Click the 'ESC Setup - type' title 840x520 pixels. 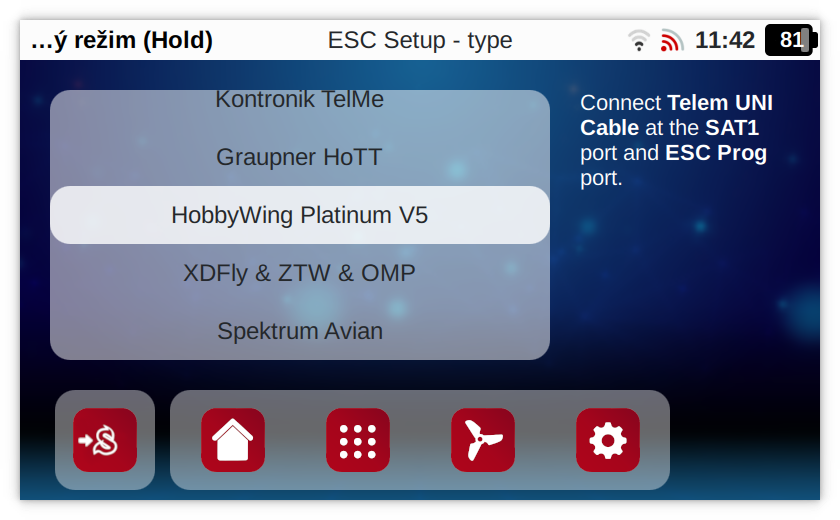pos(420,41)
